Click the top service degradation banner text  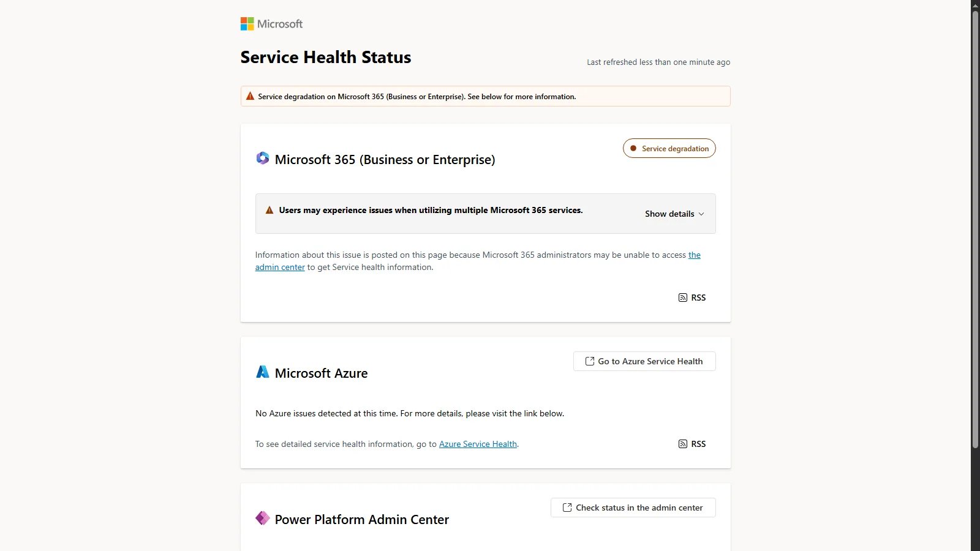pos(417,96)
